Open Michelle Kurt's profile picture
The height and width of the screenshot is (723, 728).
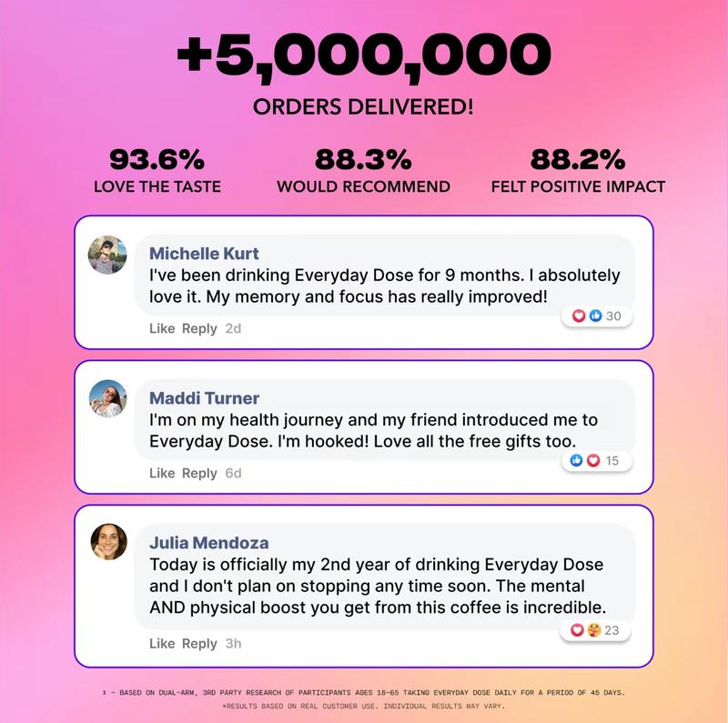107,254
